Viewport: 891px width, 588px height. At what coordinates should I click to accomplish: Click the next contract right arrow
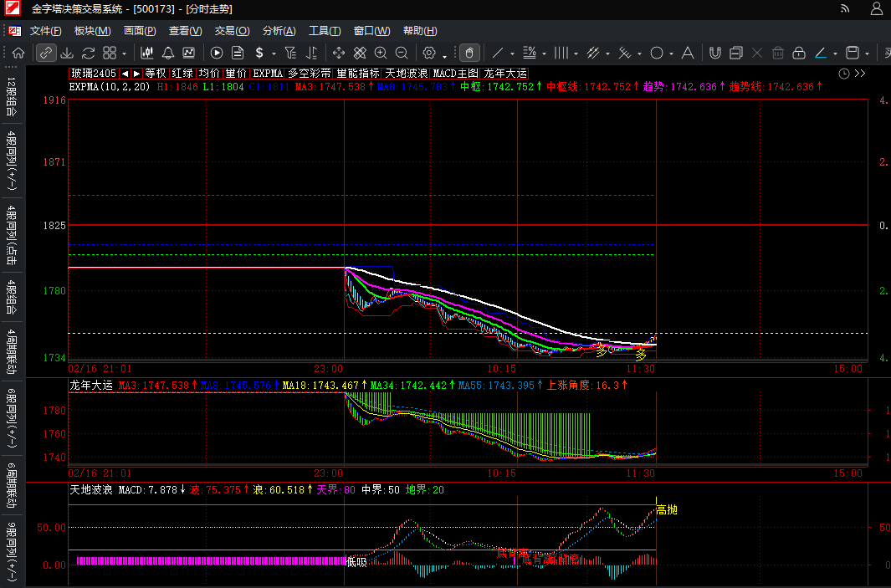tap(136, 74)
